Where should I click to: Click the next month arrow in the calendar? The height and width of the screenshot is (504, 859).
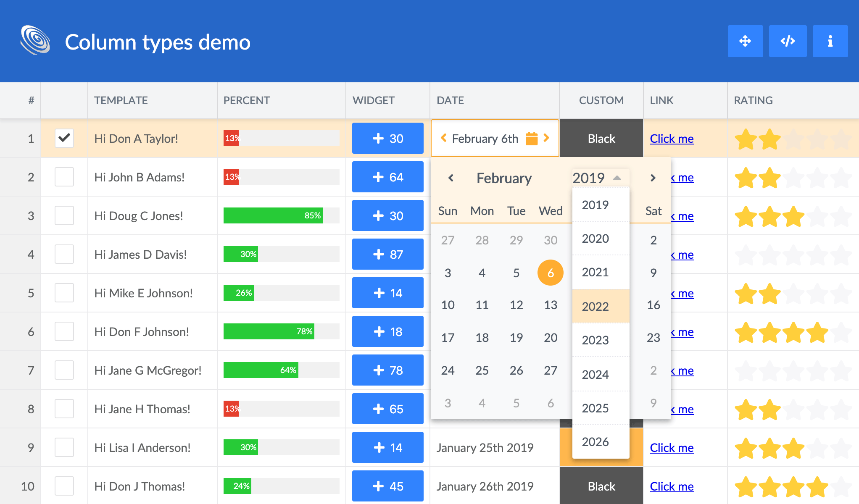click(653, 178)
